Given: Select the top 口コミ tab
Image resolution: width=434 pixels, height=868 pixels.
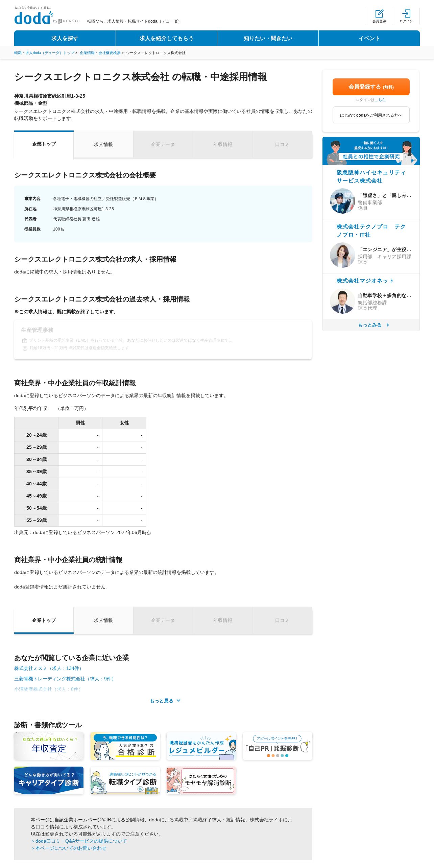Looking at the screenshot, I should (282, 144).
